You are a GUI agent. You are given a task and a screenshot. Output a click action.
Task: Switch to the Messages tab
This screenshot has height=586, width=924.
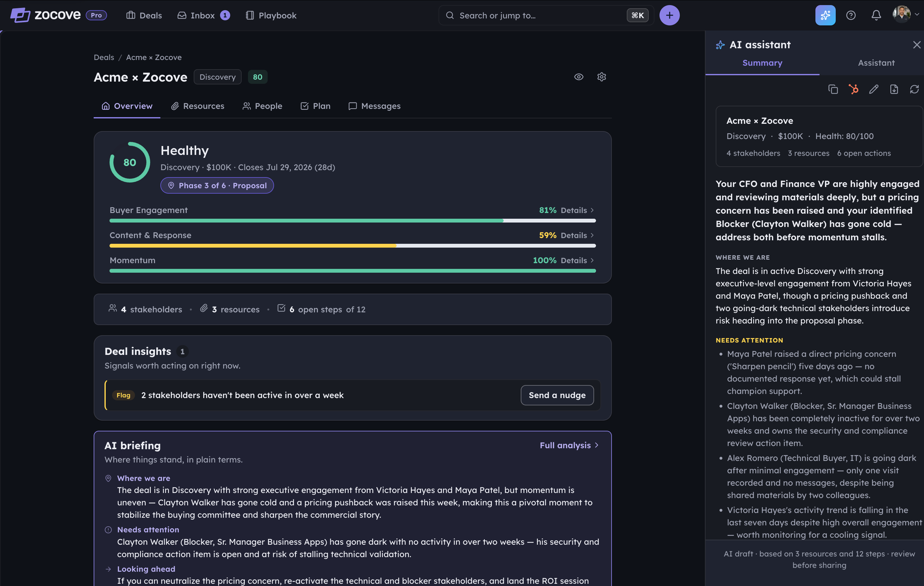[374, 106]
